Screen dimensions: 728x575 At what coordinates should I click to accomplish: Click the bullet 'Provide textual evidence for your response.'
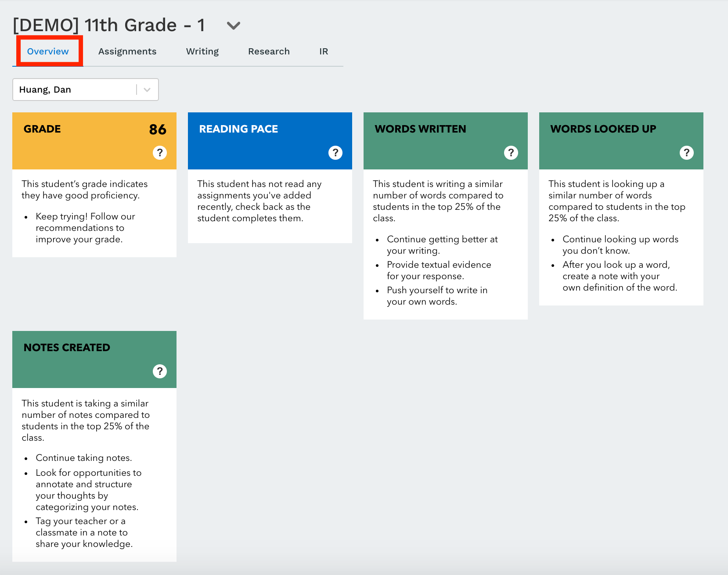[439, 270]
